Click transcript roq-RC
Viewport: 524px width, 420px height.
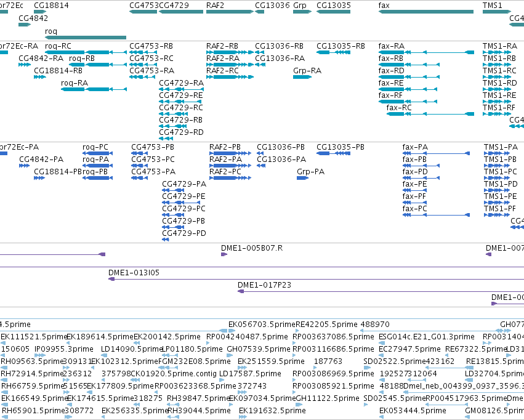pyautogui.click(x=86, y=52)
